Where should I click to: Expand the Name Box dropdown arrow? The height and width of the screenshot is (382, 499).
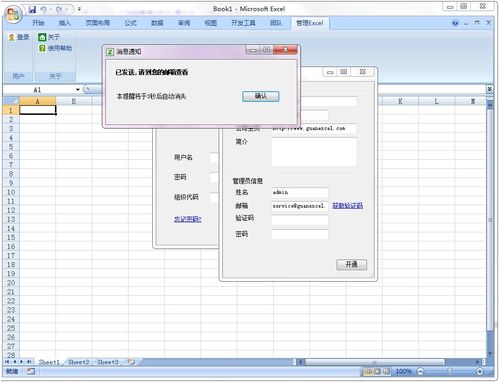(78, 90)
